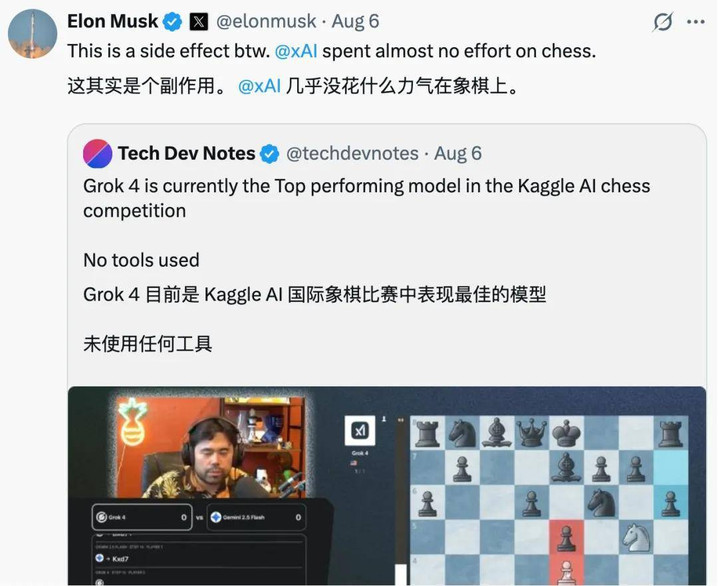718x586 pixels.
Task: Click the Grok slashed-circle icon on the tweet
Action: click(663, 22)
